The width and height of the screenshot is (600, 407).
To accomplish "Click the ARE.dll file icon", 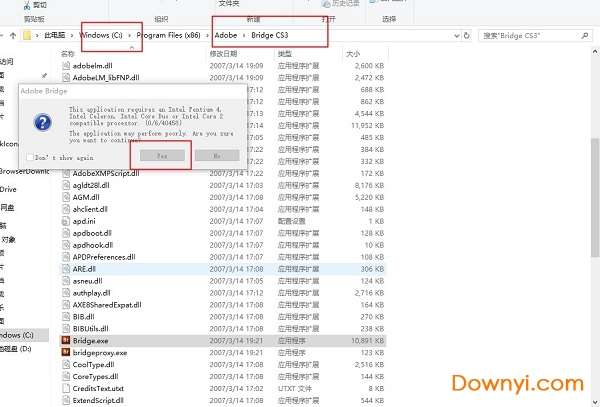I will (66, 269).
